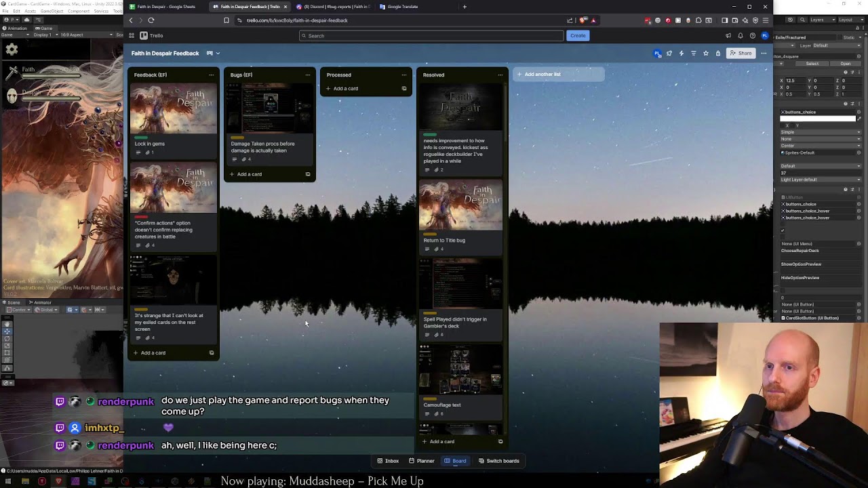Open menu of Resolved list

pyautogui.click(x=500, y=75)
